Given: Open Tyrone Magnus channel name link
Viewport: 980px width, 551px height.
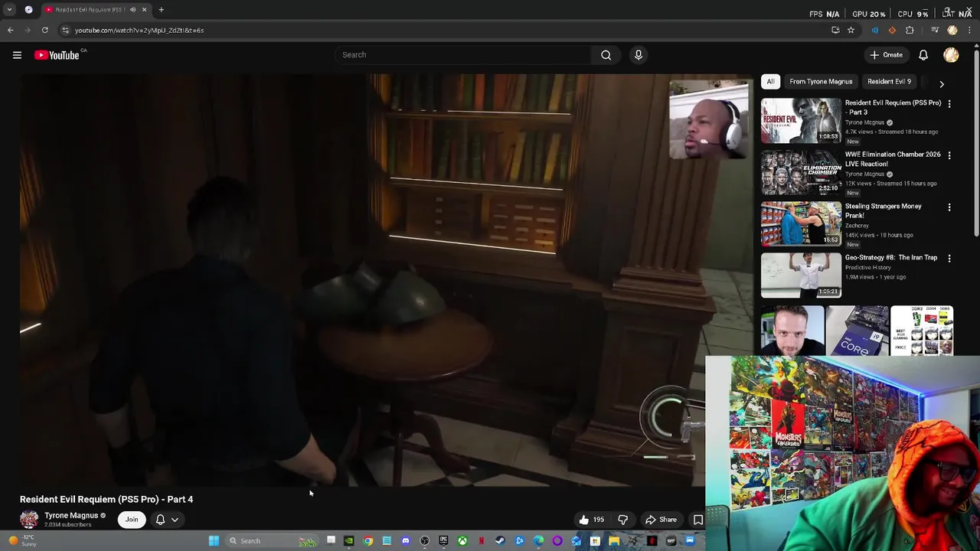Looking at the screenshot, I should (x=71, y=516).
